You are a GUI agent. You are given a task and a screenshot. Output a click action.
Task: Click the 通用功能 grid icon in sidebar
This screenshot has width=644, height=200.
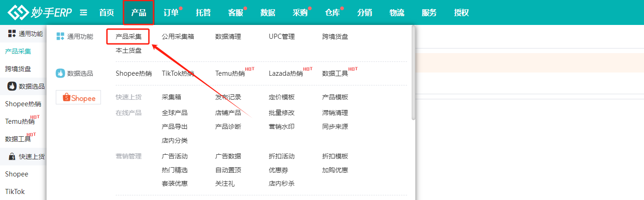12,33
